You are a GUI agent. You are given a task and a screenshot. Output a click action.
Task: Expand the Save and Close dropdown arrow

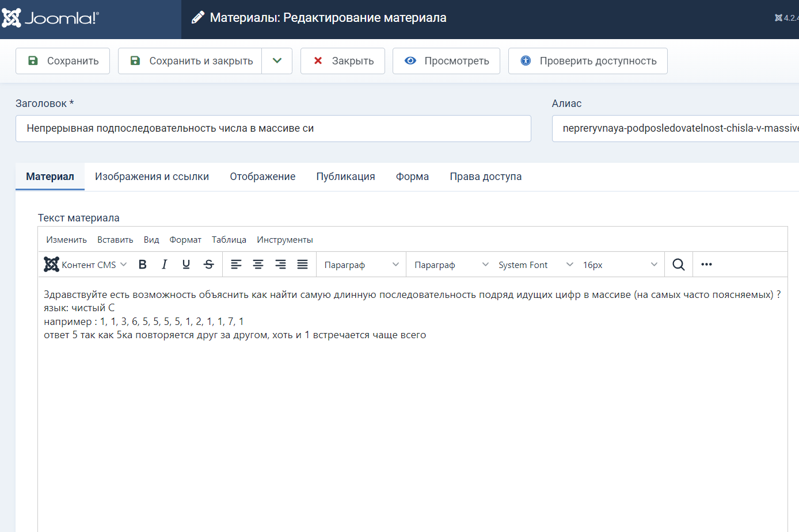pos(277,61)
